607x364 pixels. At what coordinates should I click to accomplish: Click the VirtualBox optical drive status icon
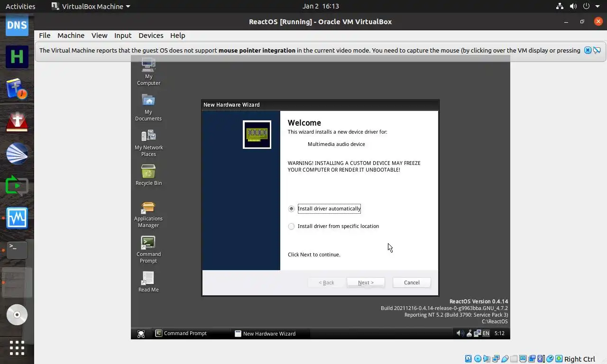coord(478,359)
